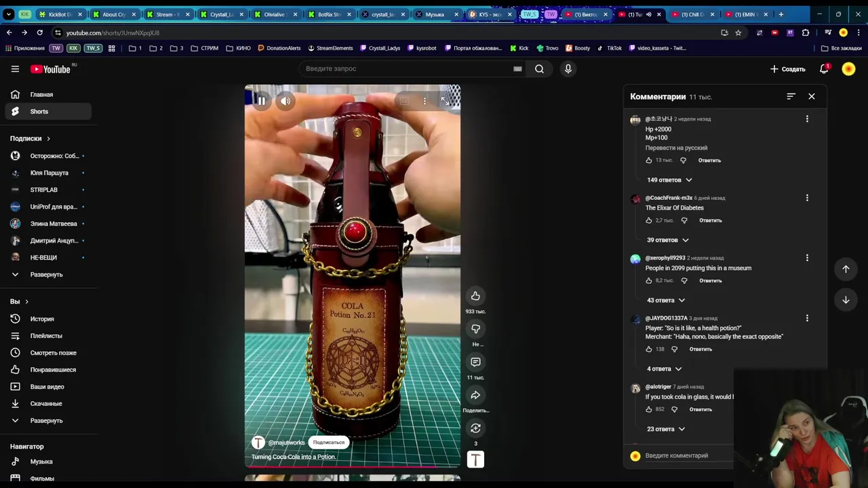Screen dimensions: 868x488
Task: Open 'Плейлисты' in the sidebar
Action: click(x=47, y=335)
